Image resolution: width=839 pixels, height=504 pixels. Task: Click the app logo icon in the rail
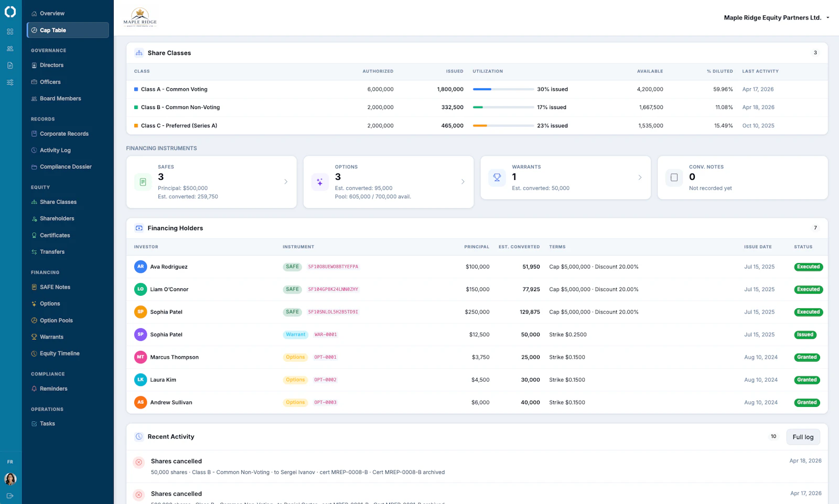[10, 12]
